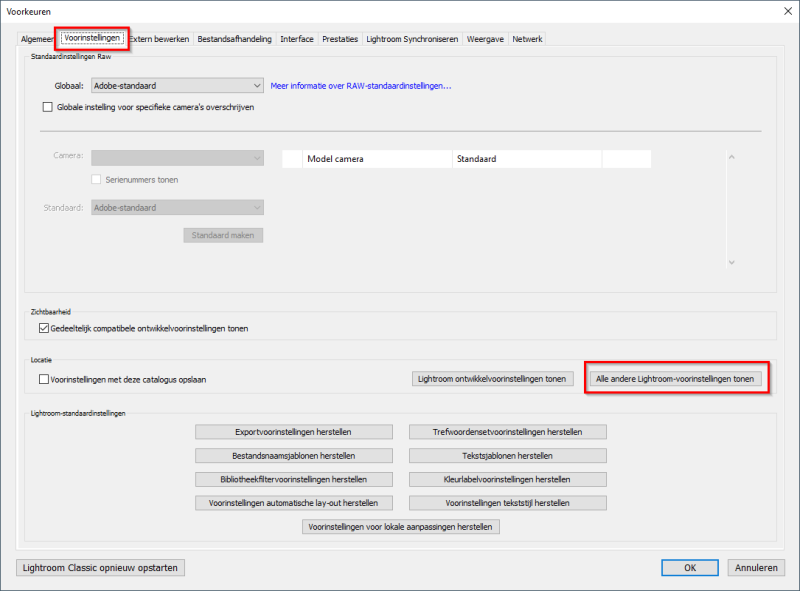Click Kleurlabelvoorinstellingen herstellen

pos(508,479)
